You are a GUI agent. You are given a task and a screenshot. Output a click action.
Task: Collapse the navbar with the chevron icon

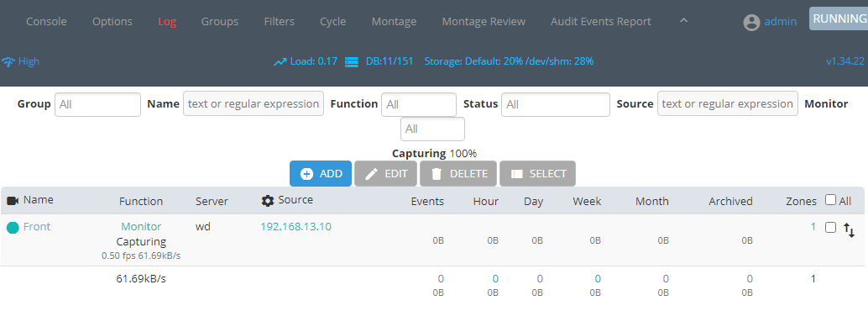[683, 20]
